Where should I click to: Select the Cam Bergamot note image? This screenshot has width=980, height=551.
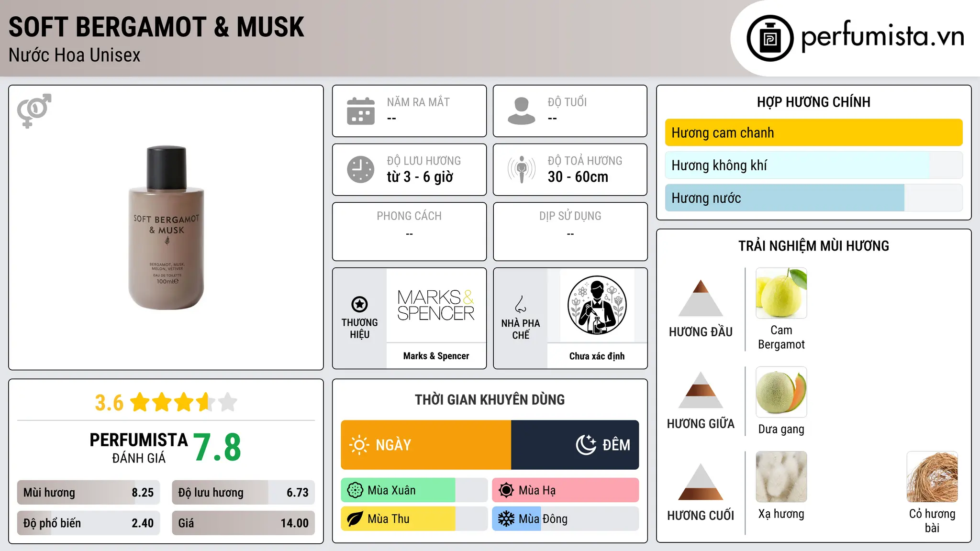point(781,293)
